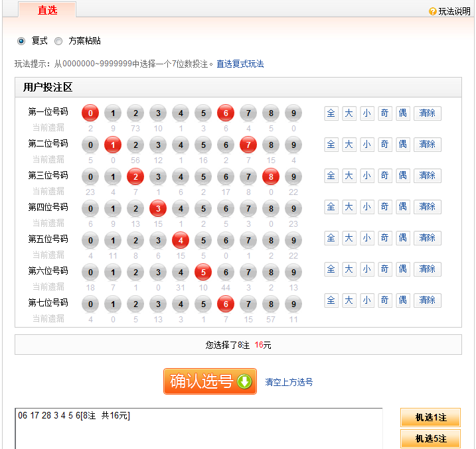Select the 复式 radio option

click(21, 41)
